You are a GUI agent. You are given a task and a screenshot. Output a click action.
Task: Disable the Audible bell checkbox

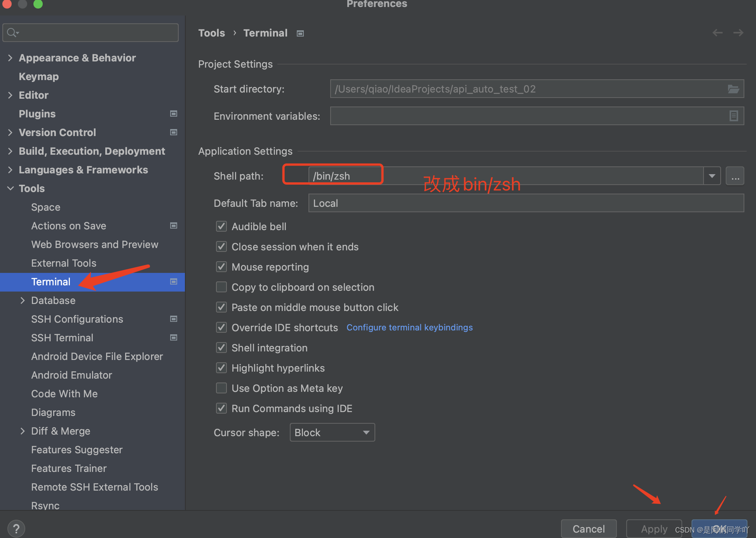click(x=221, y=226)
